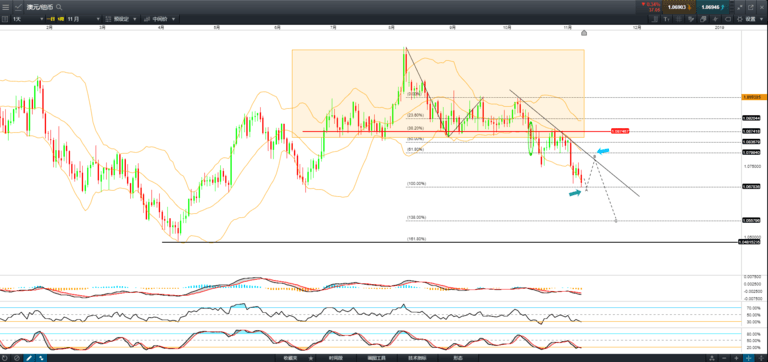The width and height of the screenshot is (768, 362).
Task: Click the red horizontal line price label
Action: pos(620,131)
